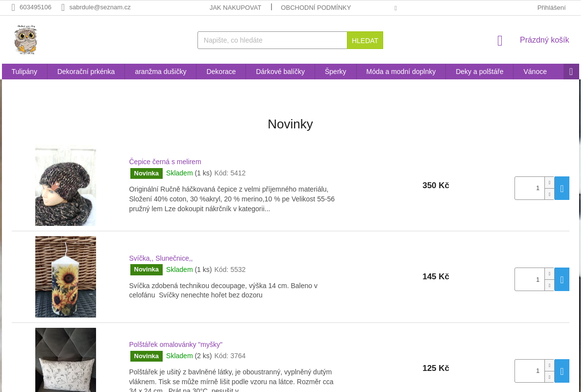Viewport: 588px width, 392px height.
Task: Decrease quantity for Svíčka Slunečnice
Action: pos(549,285)
